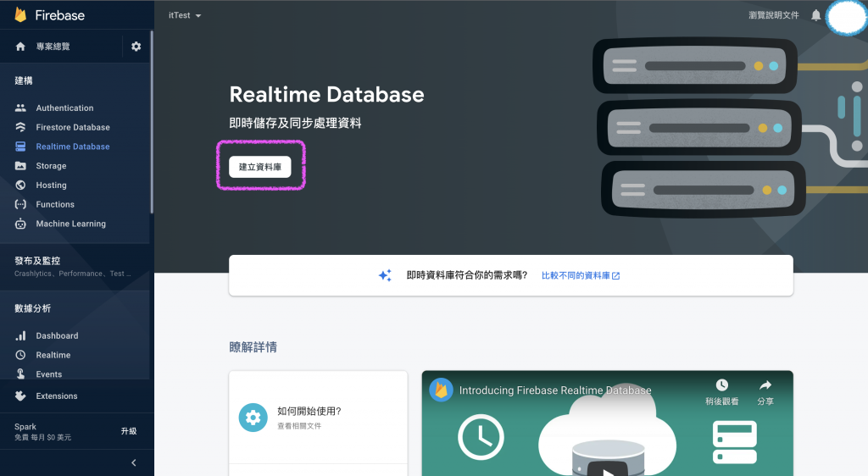The width and height of the screenshot is (868, 476).
Task: Click the Events touch icon
Action: pos(20,374)
